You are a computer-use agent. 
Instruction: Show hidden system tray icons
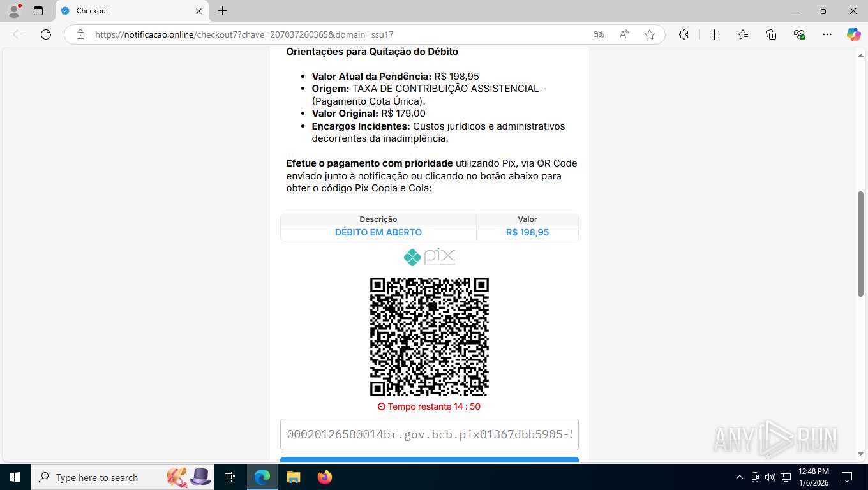point(740,477)
